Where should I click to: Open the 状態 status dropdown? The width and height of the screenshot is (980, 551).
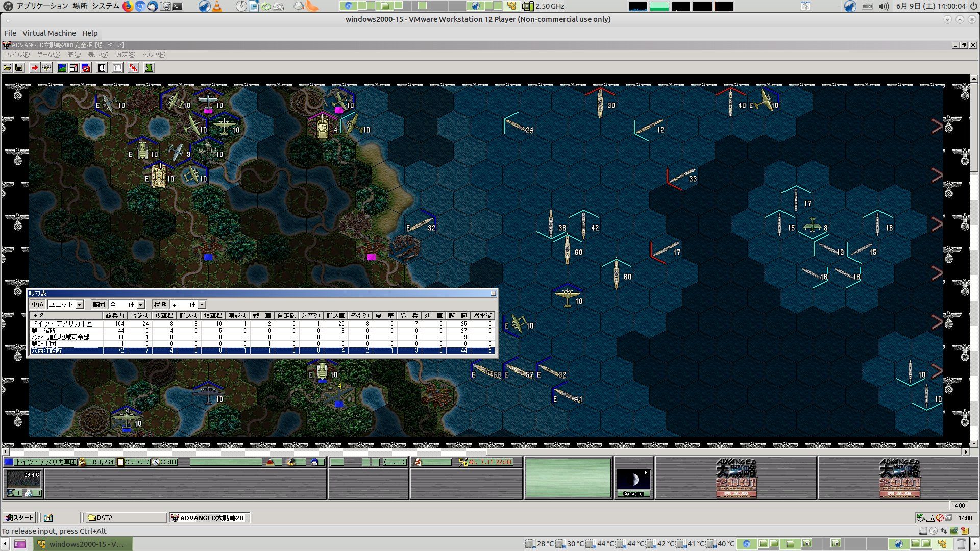[x=202, y=305]
